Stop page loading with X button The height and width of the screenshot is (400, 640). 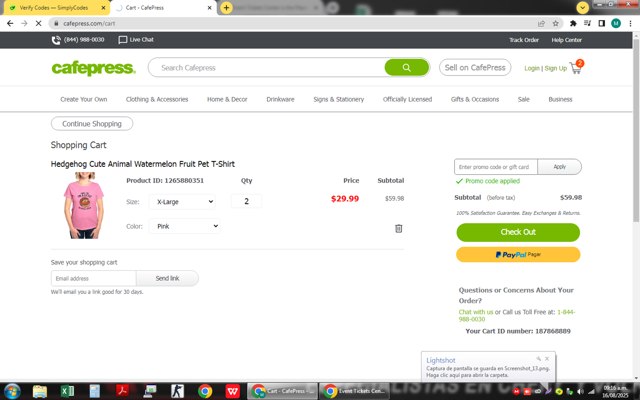[x=38, y=24]
